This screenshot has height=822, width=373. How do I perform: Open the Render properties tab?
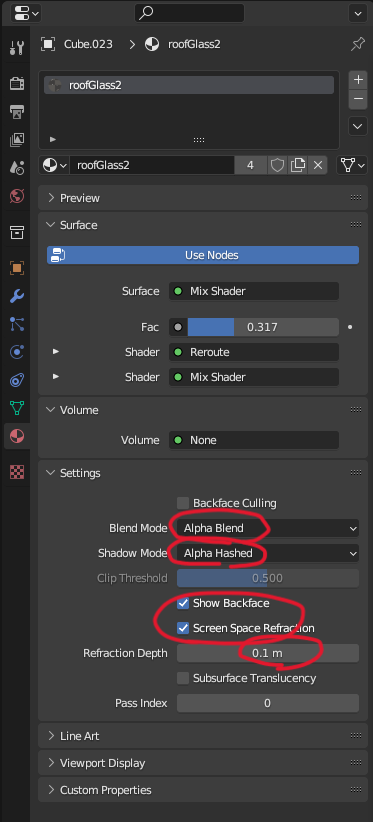pyautogui.click(x=17, y=83)
